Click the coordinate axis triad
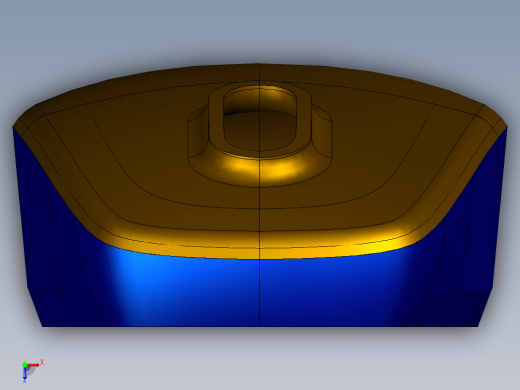Viewport: 520px width, 390px height. [x=32, y=370]
